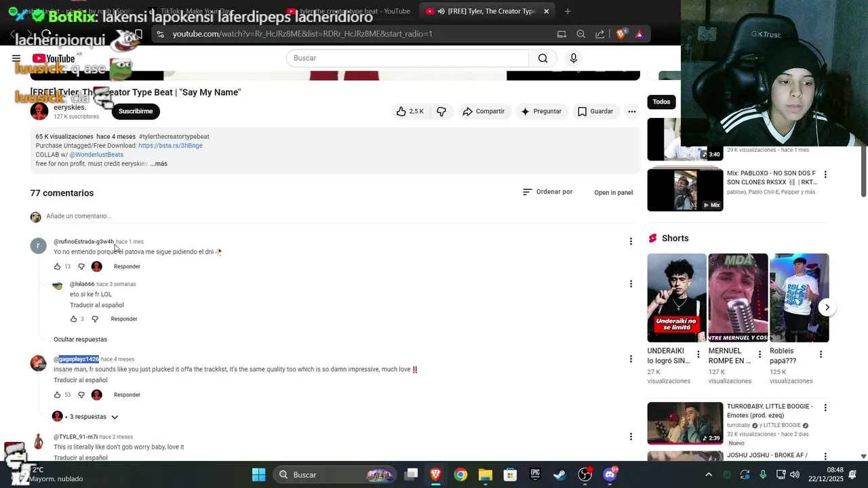This screenshot has height=488, width=868.
Task: Reply to rufinoEstrada with Responder
Action: pyautogui.click(x=127, y=266)
